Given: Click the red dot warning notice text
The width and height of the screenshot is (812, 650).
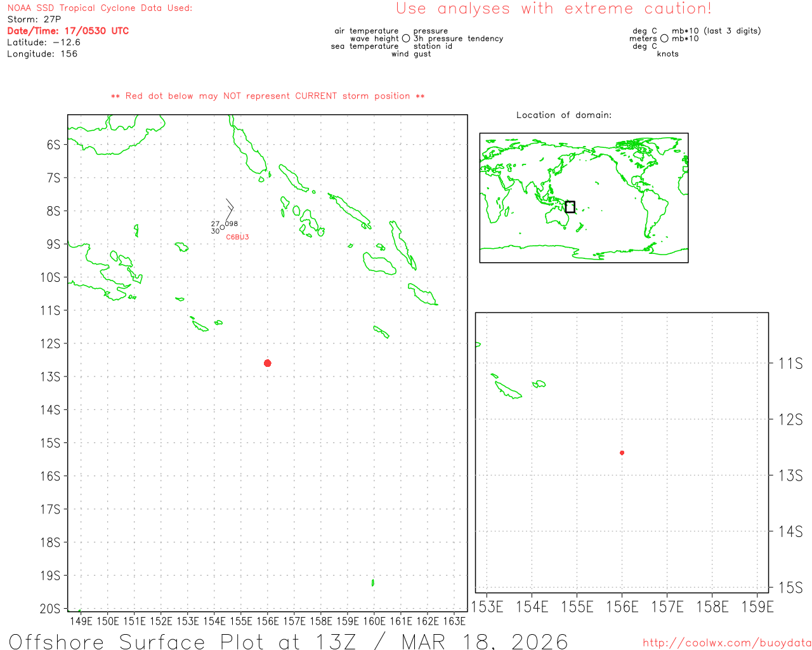Looking at the screenshot, I should pyautogui.click(x=268, y=96).
